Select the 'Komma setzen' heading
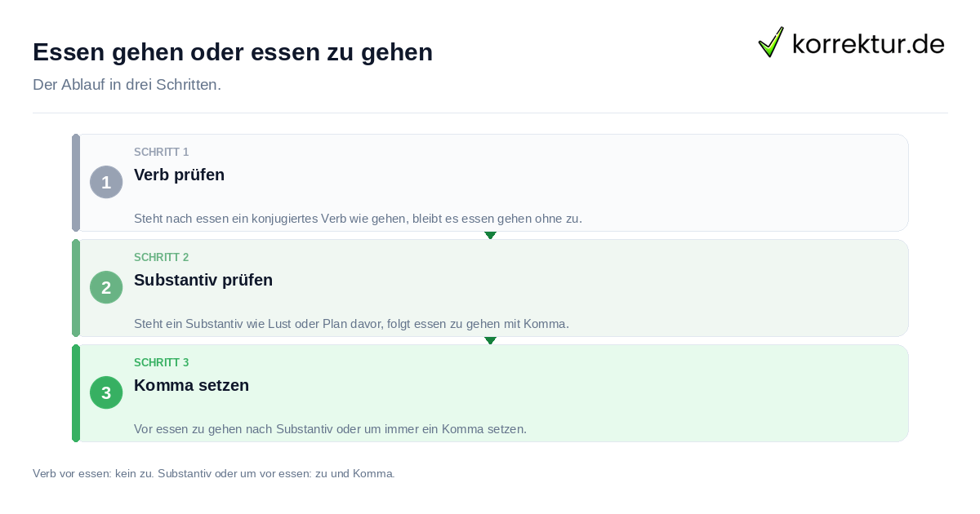Screen dimensions: 980x514 (191, 385)
